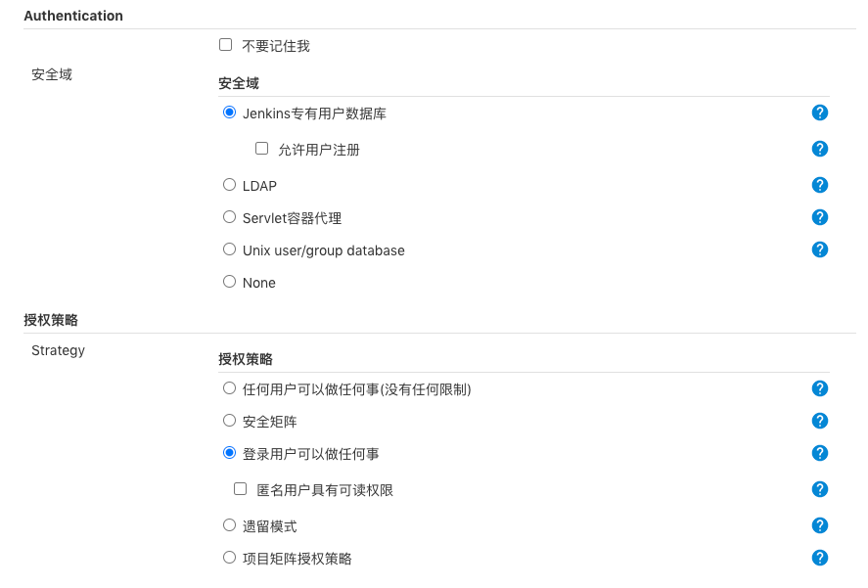Select the 安全矩阵 authorization strategy
This screenshot has width=868, height=588.
[x=228, y=421]
